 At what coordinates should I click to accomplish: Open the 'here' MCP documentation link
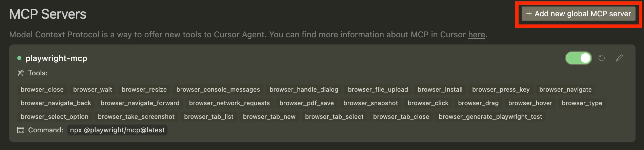[x=476, y=35]
